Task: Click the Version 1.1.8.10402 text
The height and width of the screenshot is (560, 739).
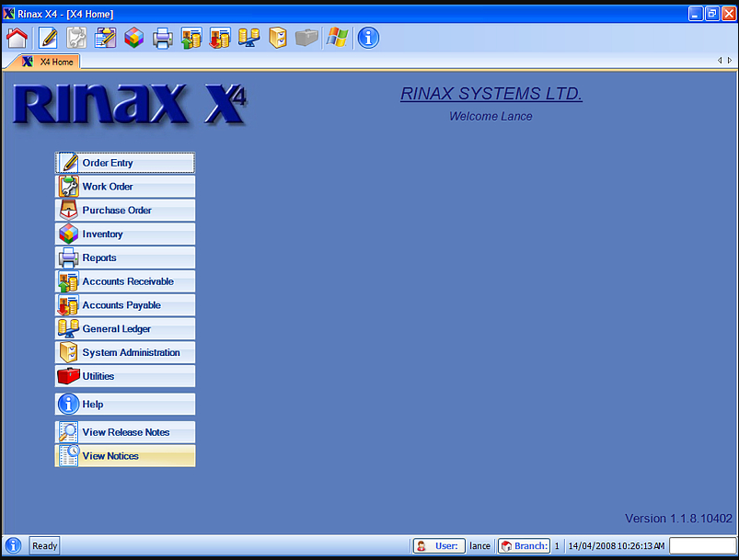Action: click(x=678, y=519)
